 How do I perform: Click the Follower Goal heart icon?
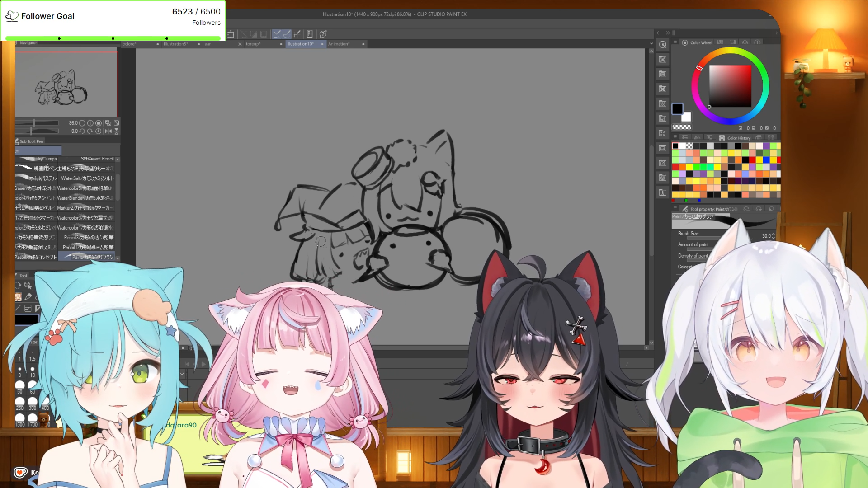[x=12, y=17]
